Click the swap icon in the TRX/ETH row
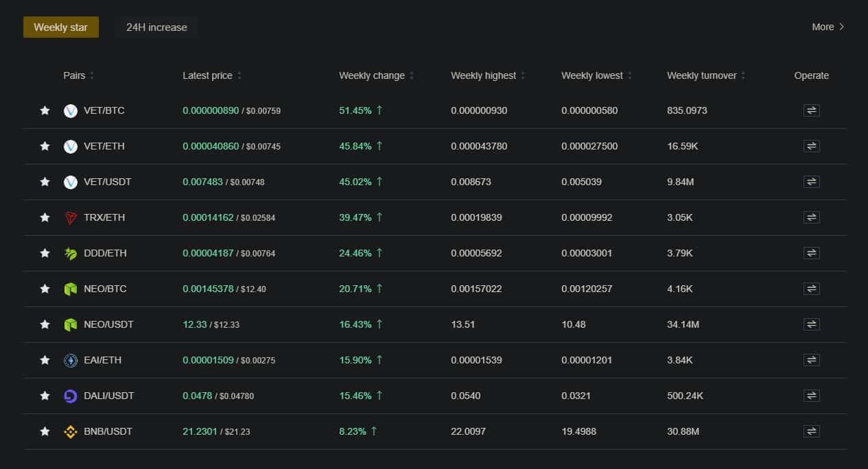The width and height of the screenshot is (868, 469). [x=811, y=217]
